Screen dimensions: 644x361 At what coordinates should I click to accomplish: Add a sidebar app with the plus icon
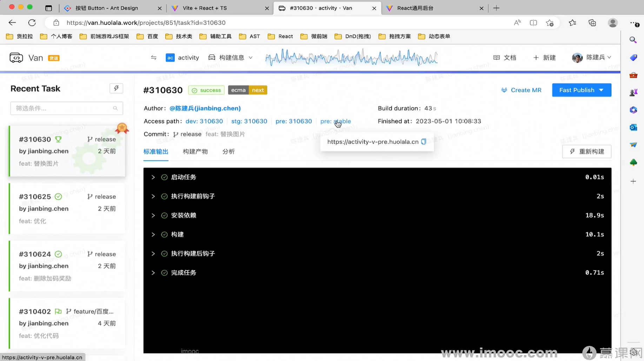(x=633, y=181)
